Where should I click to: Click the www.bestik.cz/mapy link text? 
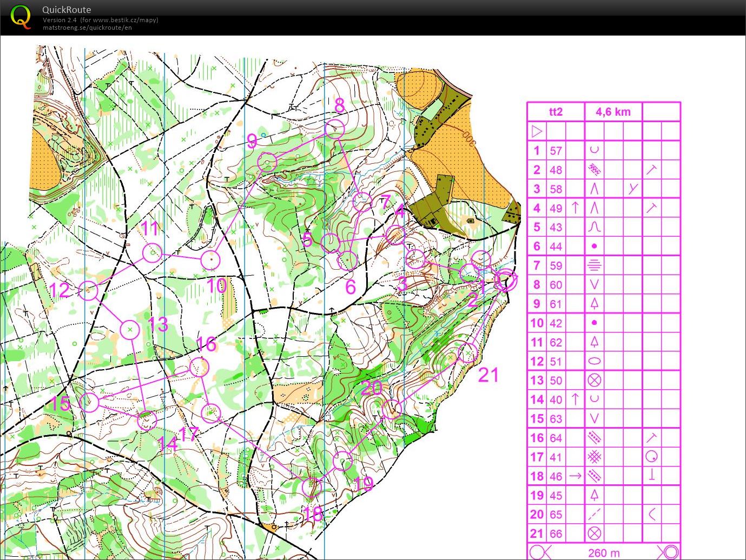pyautogui.click(x=124, y=20)
